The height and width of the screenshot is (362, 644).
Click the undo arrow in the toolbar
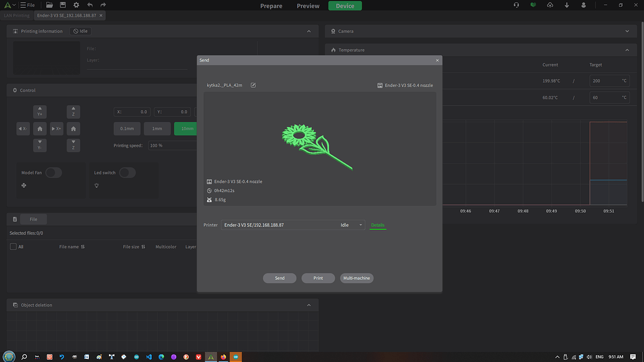pyautogui.click(x=88, y=4)
